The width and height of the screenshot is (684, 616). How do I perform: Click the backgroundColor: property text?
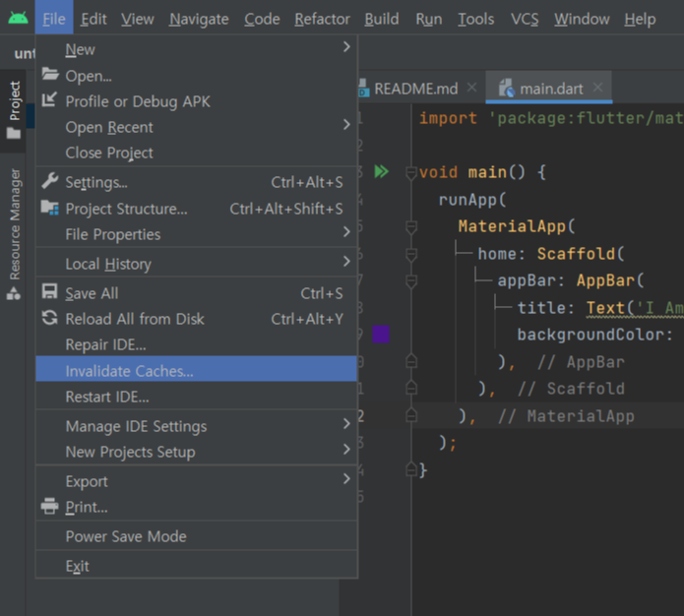(595, 335)
